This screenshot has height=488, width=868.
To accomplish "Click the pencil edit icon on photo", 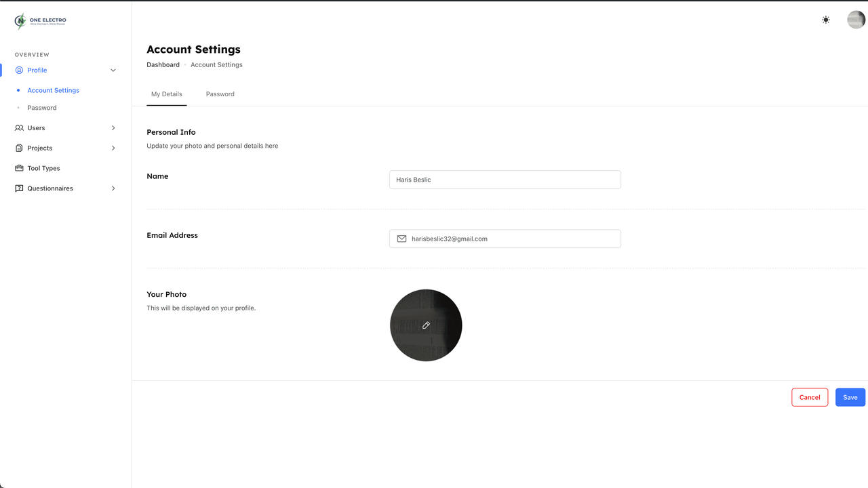I will (x=426, y=325).
